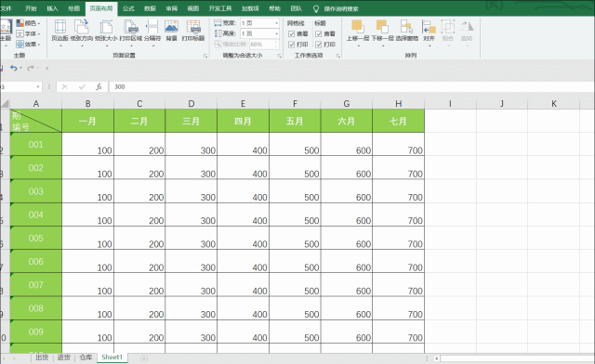Click the formula bar cancel X icon
This screenshot has width=595, height=364.
click(x=65, y=87)
